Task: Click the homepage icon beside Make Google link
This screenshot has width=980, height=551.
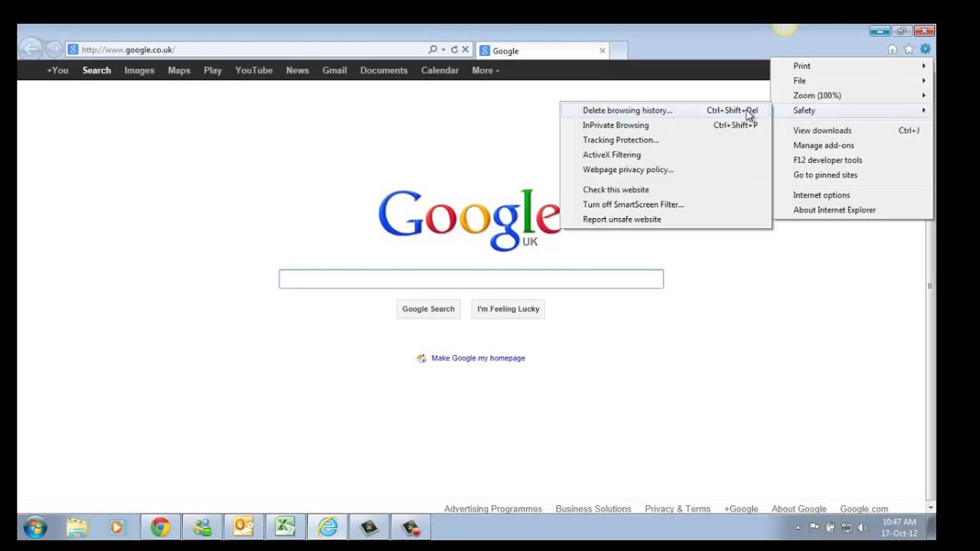Action: [421, 358]
